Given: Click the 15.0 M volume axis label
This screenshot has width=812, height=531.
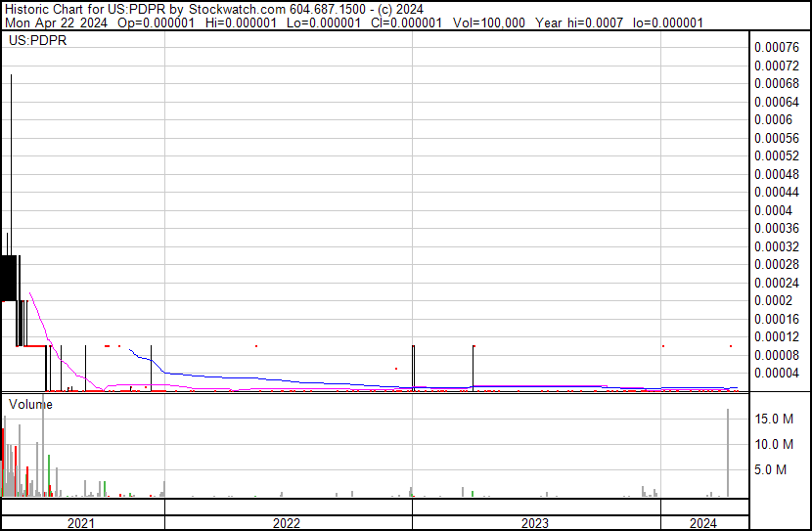Looking at the screenshot, I should pyautogui.click(x=773, y=420).
